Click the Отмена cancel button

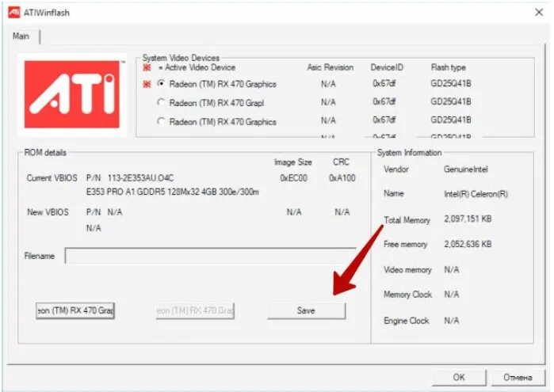click(518, 378)
